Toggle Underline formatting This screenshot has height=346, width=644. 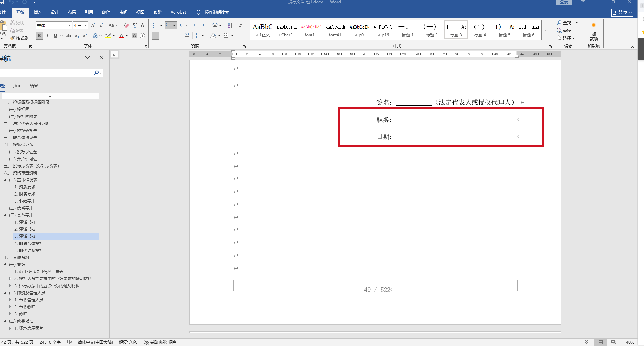tap(55, 36)
